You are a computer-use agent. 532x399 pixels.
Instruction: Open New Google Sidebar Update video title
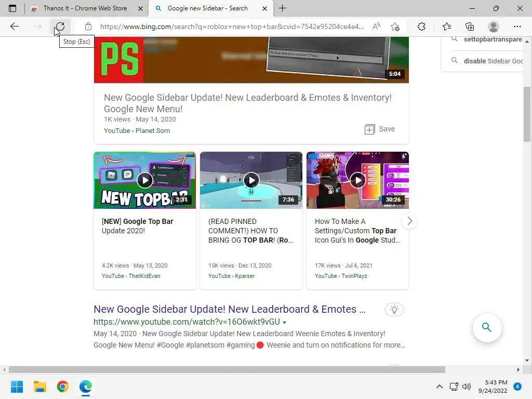248,103
